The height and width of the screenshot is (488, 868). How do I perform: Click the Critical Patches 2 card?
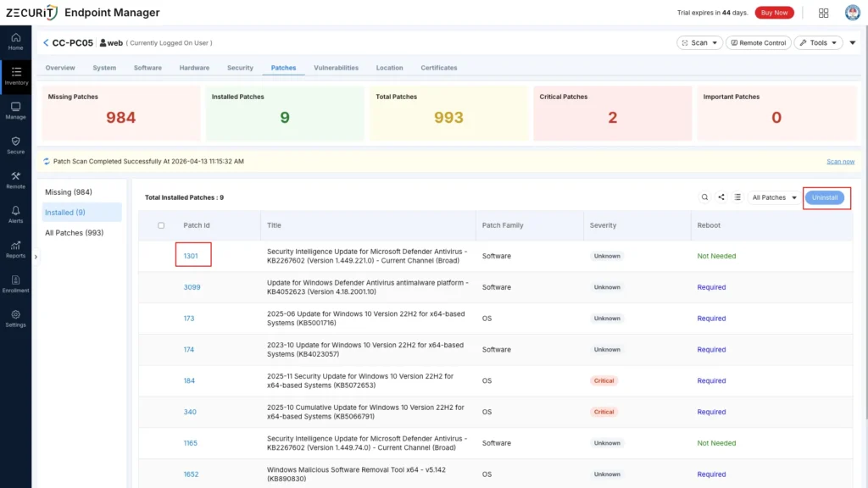612,113
